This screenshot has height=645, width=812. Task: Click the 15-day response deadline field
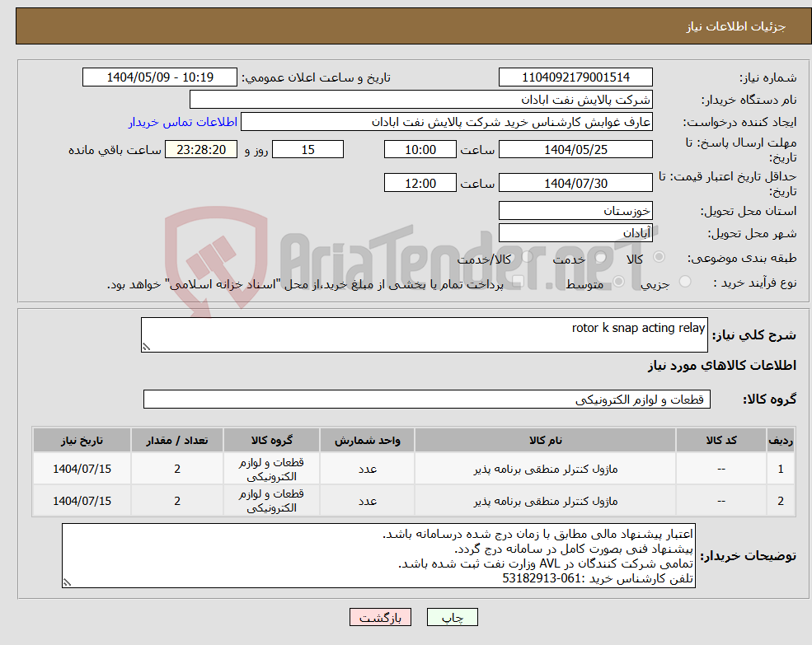307,149
